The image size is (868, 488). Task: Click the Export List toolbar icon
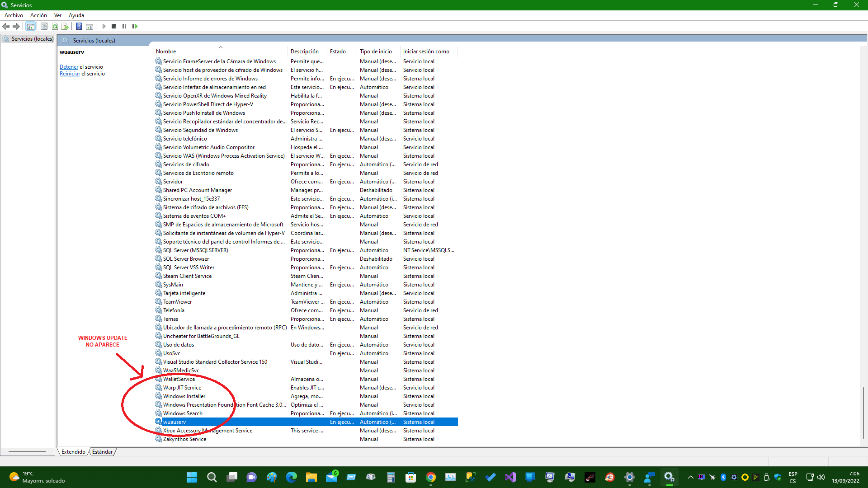pyautogui.click(x=65, y=26)
